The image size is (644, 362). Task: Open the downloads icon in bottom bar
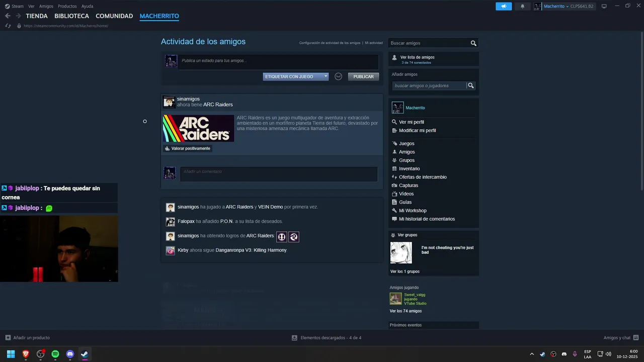(x=294, y=338)
